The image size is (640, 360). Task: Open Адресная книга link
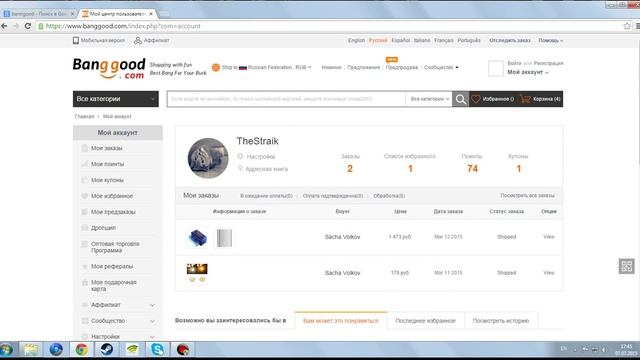[x=267, y=169]
